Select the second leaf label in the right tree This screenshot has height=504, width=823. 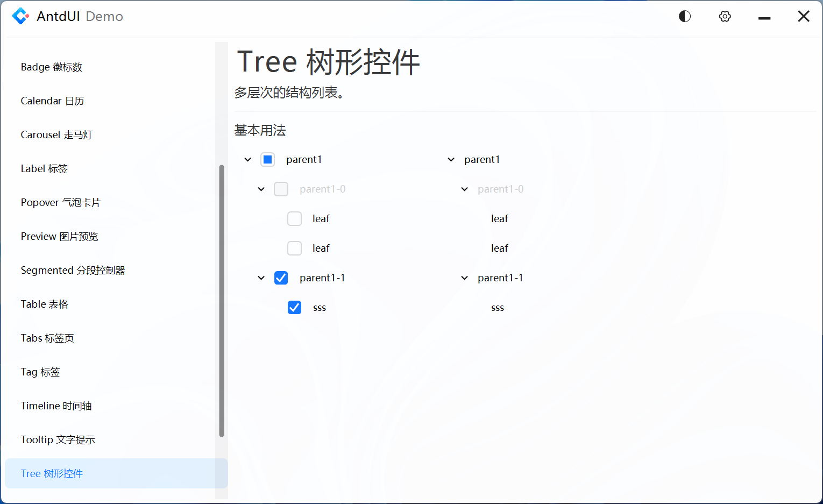499,248
